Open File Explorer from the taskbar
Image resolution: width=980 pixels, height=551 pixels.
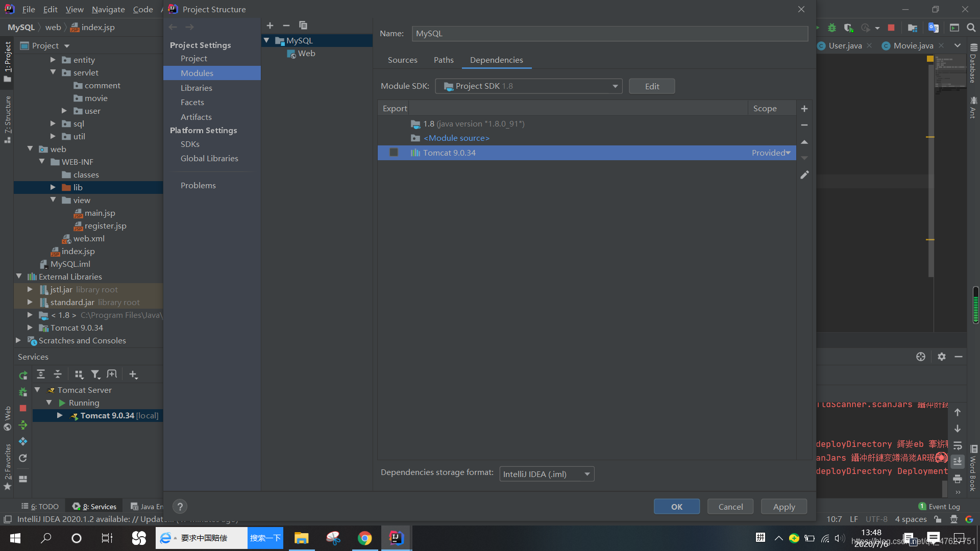point(302,538)
